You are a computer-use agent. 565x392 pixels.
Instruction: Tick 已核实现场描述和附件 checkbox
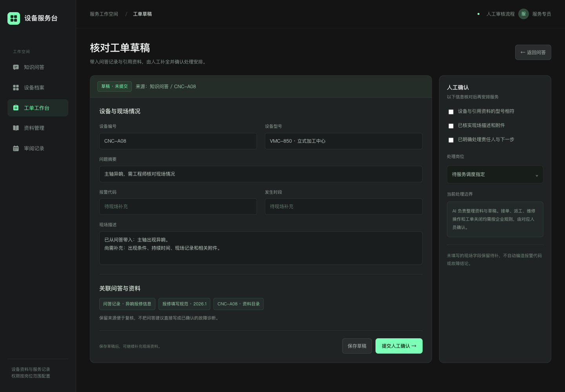click(x=451, y=126)
